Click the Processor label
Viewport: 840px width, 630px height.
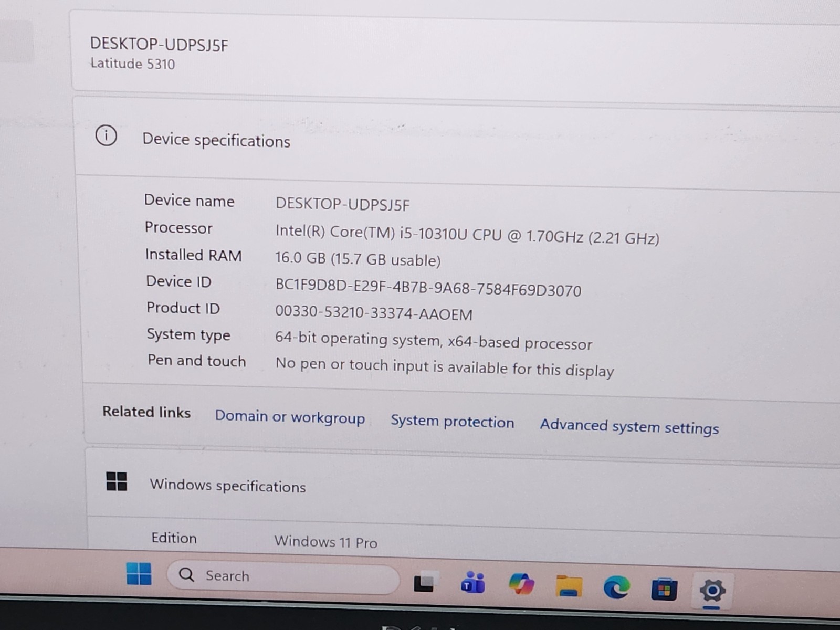[x=178, y=227]
